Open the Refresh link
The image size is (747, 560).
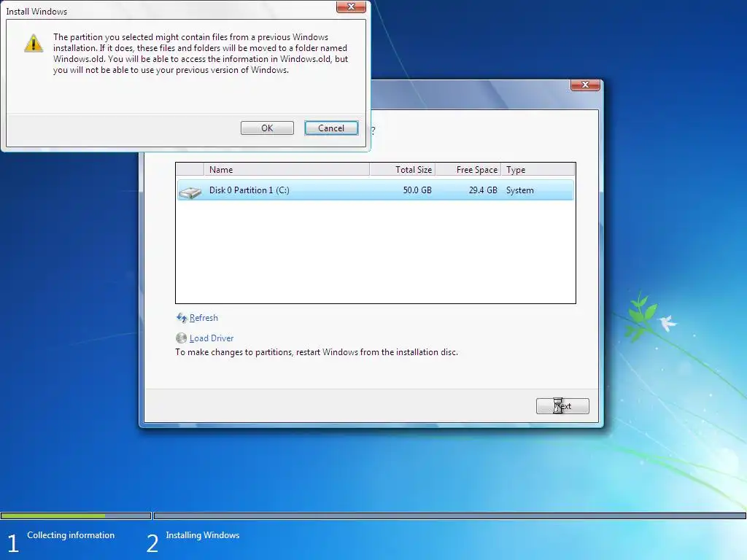pos(204,318)
